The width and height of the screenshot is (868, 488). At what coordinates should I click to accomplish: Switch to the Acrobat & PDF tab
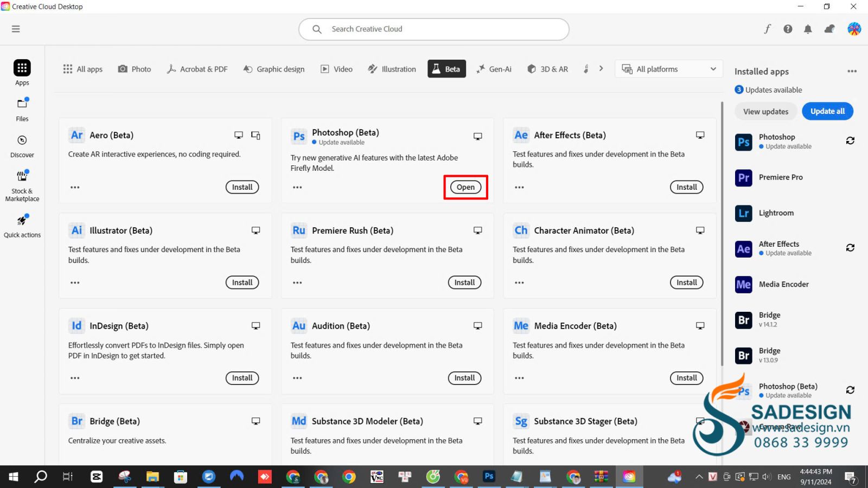[197, 69]
